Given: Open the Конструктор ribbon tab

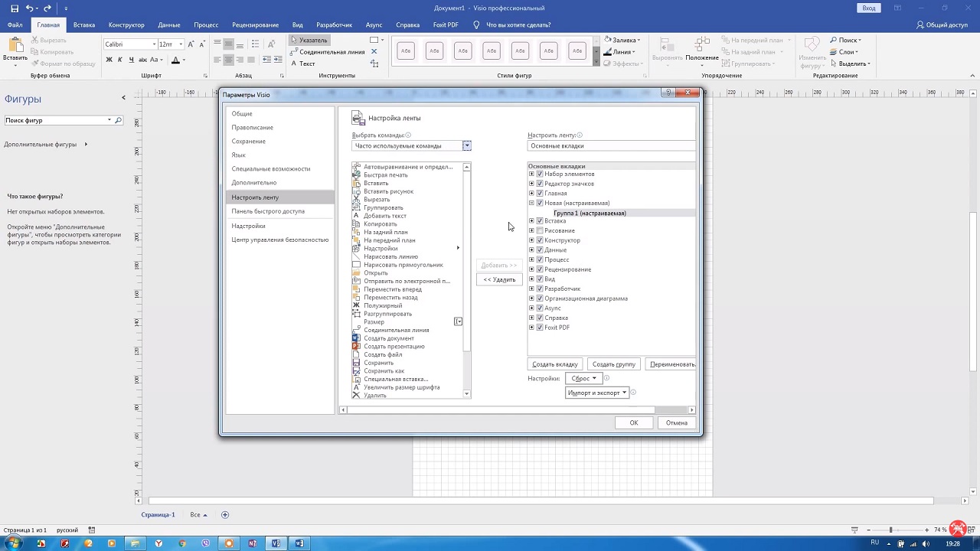Looking at the screenshot, I should pos(126,24).
